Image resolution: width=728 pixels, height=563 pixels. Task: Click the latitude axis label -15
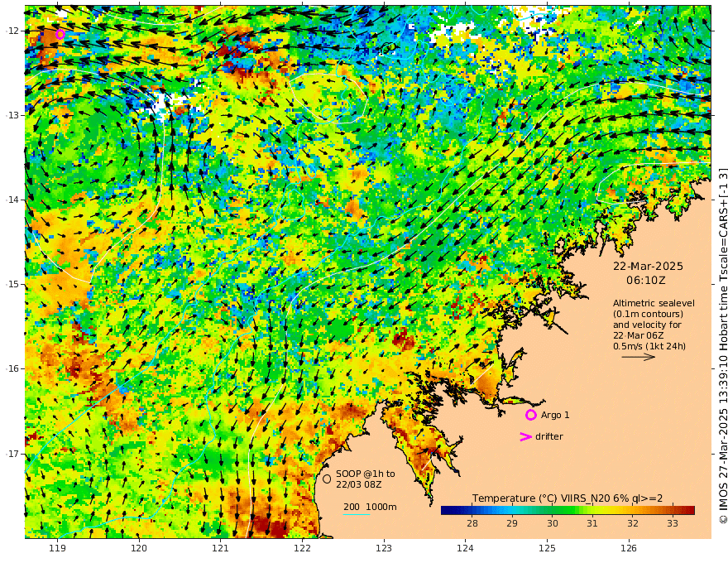coord(12,284)
